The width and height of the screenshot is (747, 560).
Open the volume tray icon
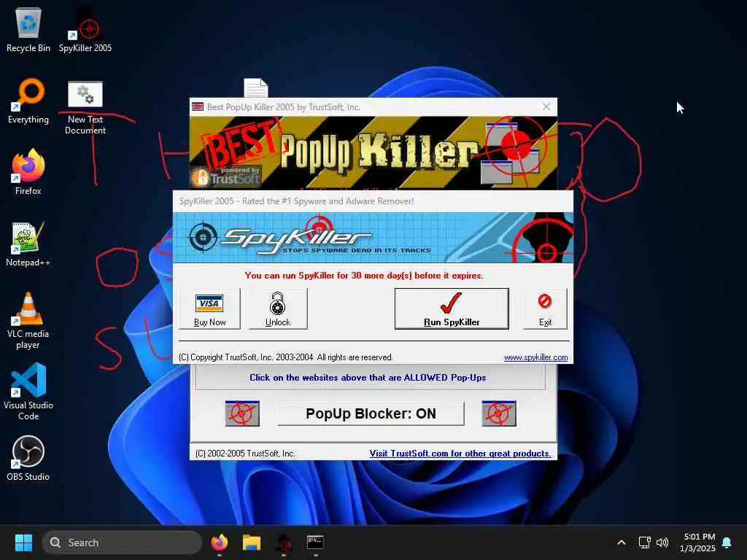click(662, 542)
